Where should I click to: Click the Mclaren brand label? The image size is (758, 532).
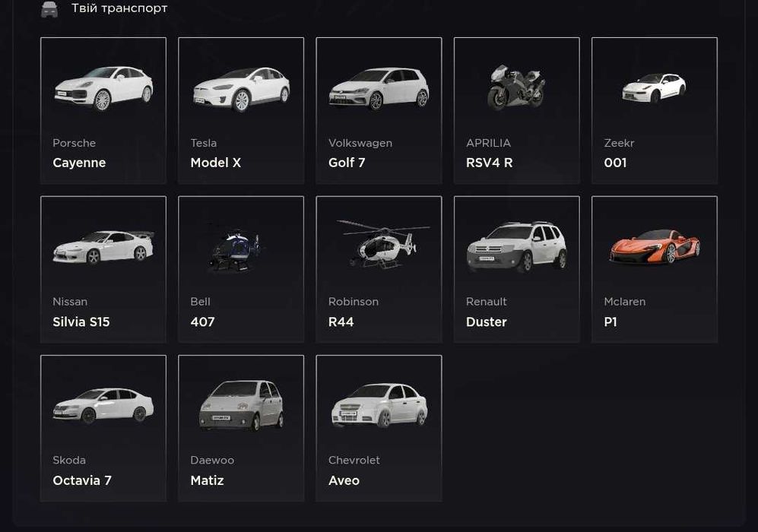pyautogui.click(x=625, y=302)
